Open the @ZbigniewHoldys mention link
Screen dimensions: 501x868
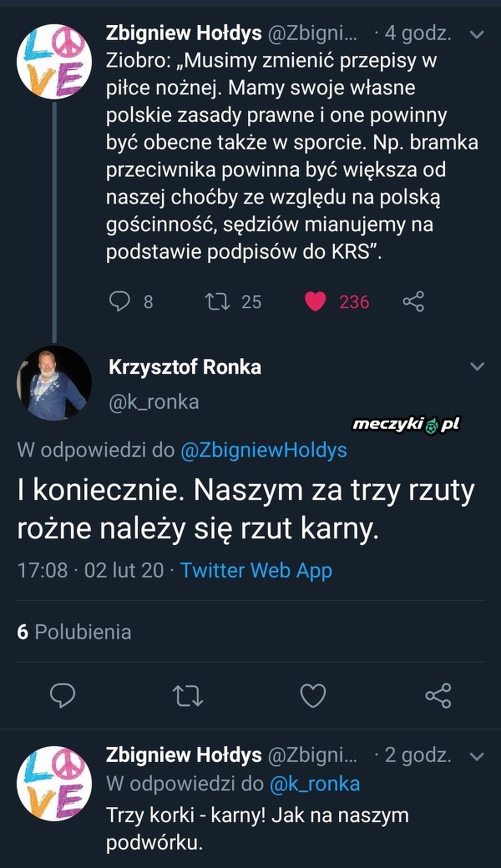coord(263,450)
